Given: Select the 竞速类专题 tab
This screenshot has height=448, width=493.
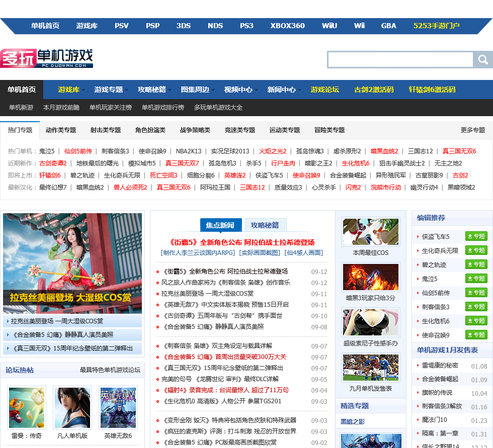Looking at the screenshot, I should pyautogui.click(x=240, y=130).
